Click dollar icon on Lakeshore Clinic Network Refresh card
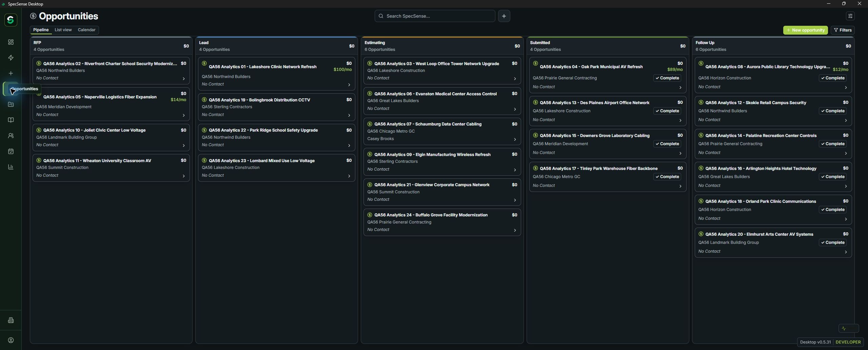 [204, 63]
